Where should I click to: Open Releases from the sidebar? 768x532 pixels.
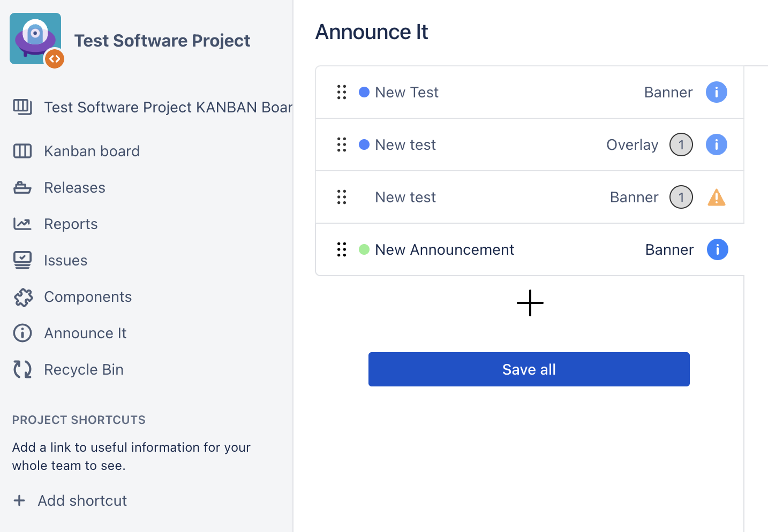pyautogui.click(x=74, y=188)
